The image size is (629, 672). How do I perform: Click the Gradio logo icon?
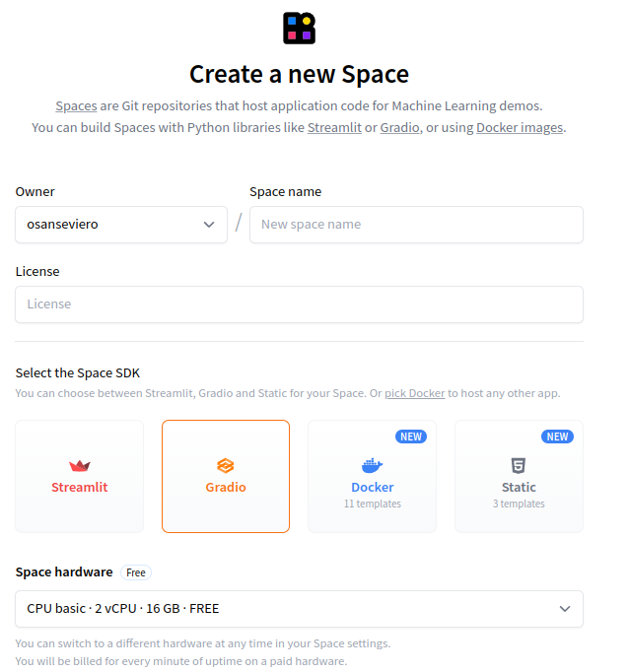(226, 466)
